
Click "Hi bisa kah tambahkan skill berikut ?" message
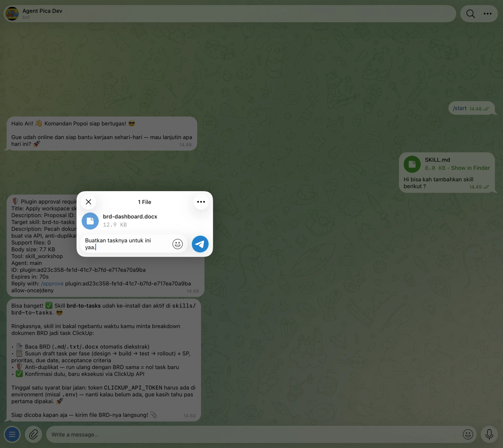click(438, 183)
